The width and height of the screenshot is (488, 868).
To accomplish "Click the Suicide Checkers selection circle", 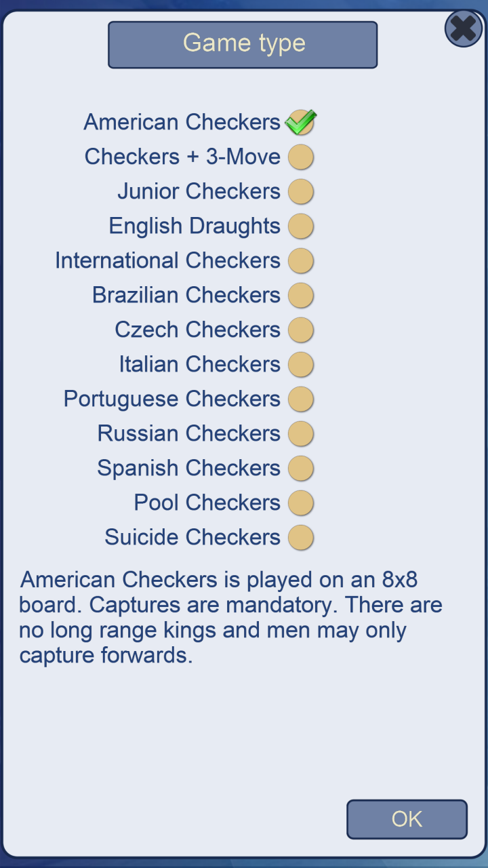I will pos(300,537).
